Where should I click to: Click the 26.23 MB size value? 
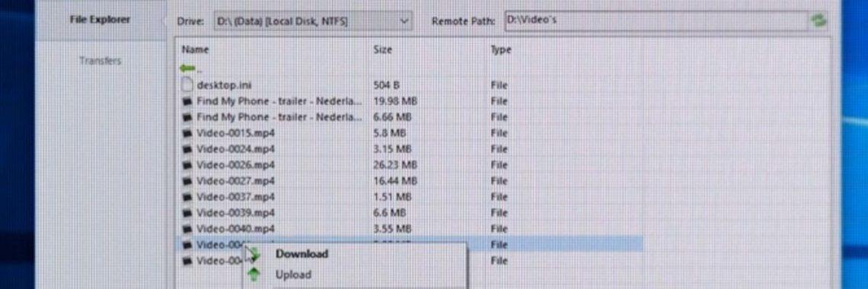point(395,165)
